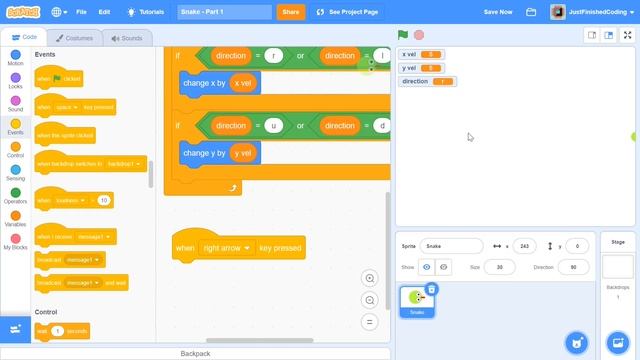The height and width of the screenshot is (360, 640).
Task: Zoom out the code workspace
Action: (x=370, y=300)
